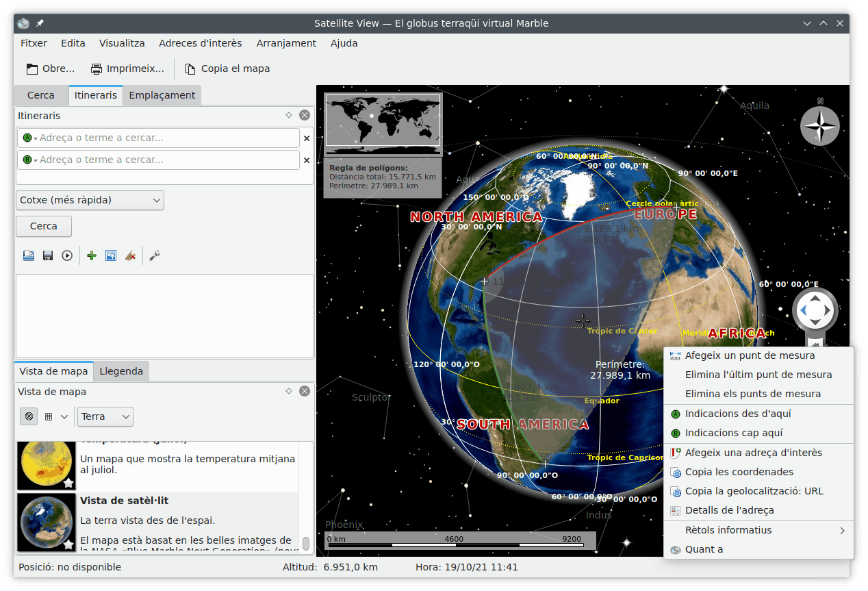Click the clear route broom icon

[x=130, y=255]
